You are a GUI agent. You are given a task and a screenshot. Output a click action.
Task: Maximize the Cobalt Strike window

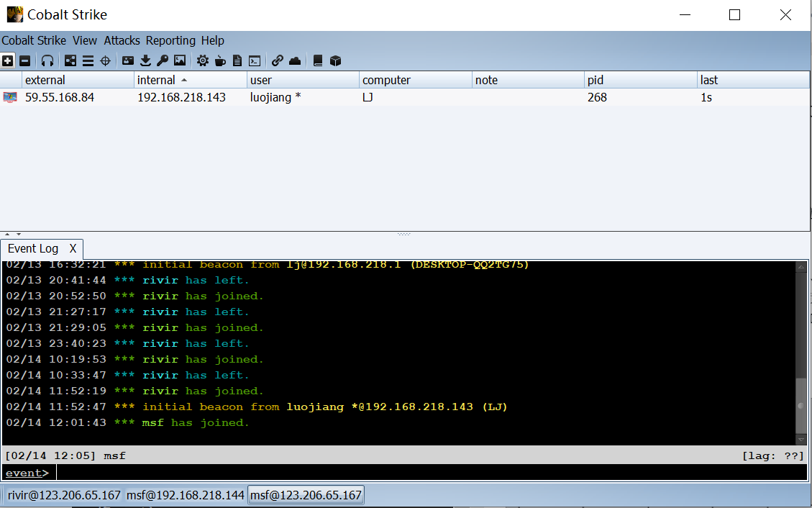[x=734, y=14]
